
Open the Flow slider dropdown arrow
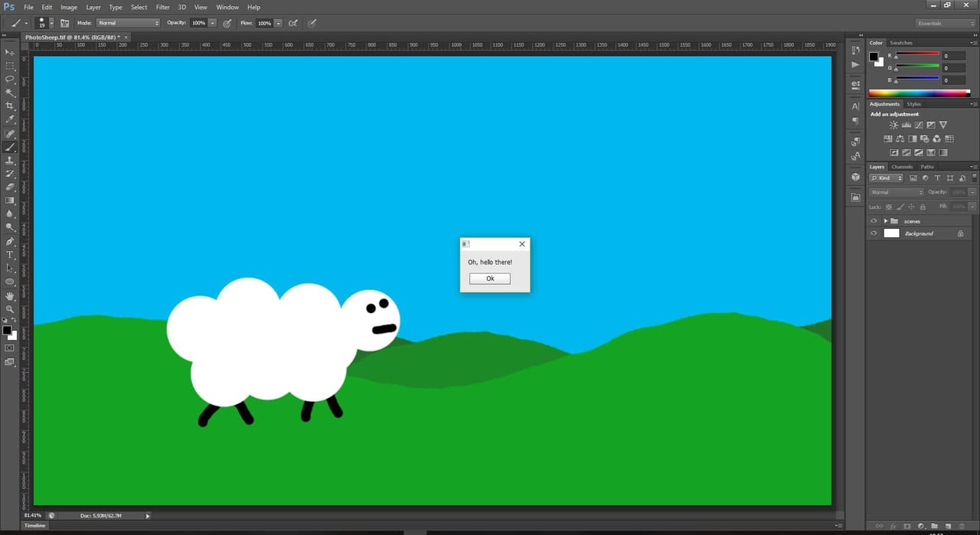click(278, 23)
